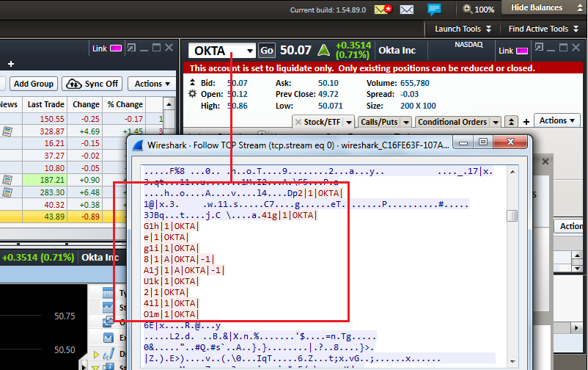Open the Find Active Tools dropdown

point(543,29)
